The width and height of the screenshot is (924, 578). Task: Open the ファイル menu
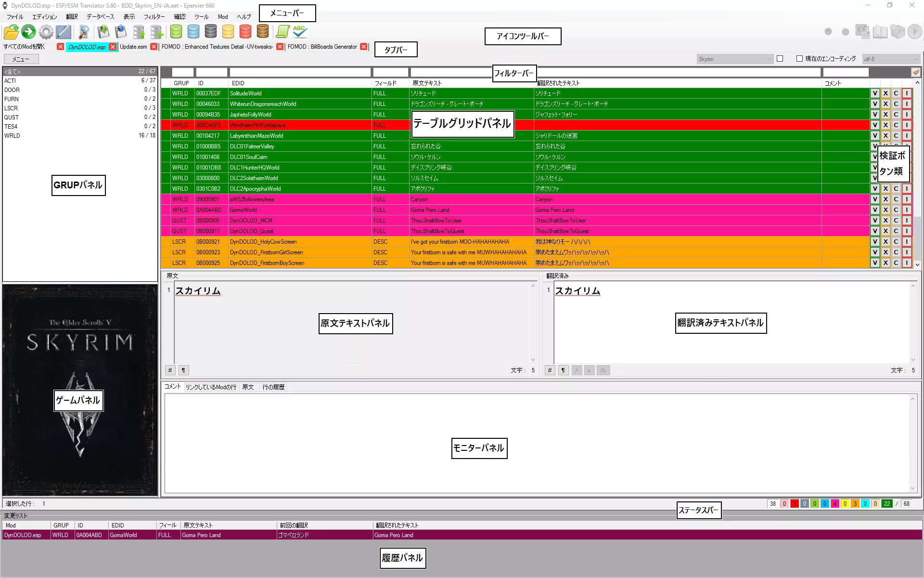15,17
